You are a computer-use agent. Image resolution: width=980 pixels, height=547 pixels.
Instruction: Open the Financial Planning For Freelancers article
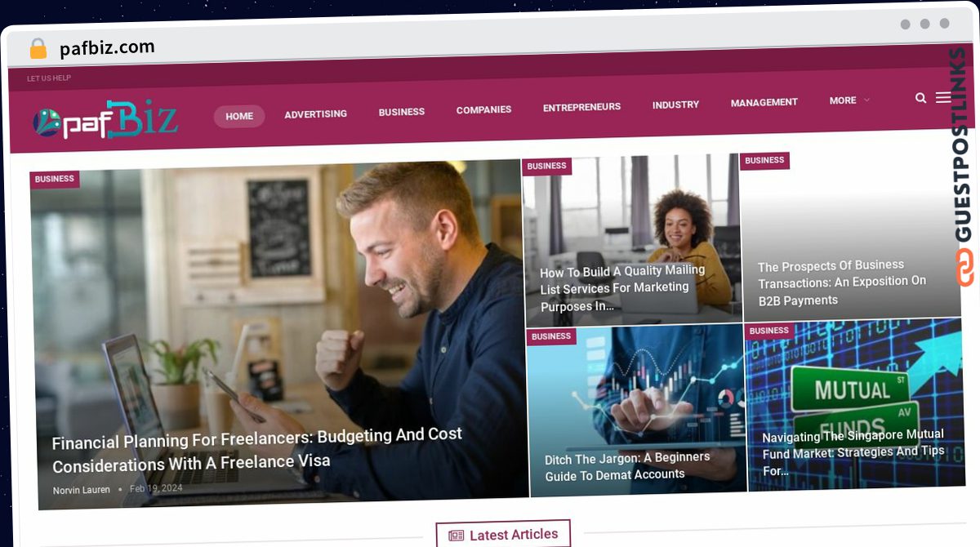click(257, 449)
